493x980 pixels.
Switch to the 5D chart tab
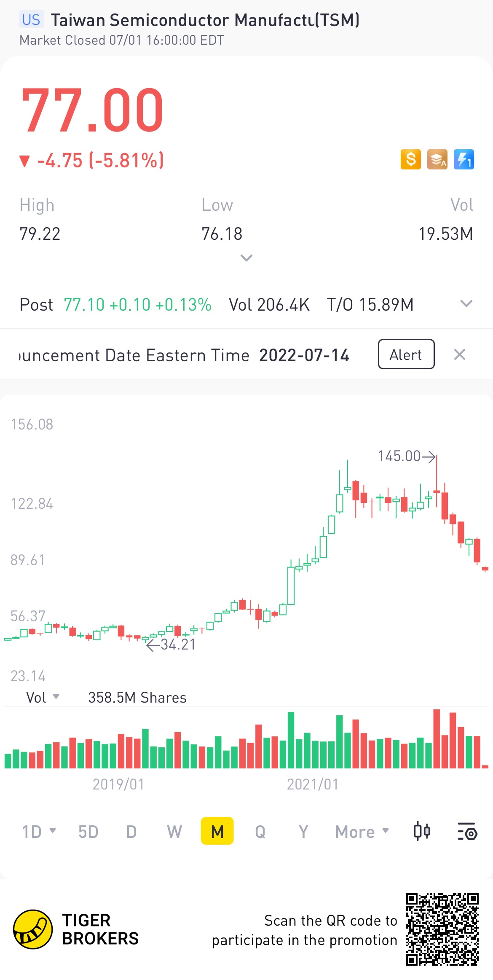click(x=88, y=832)
